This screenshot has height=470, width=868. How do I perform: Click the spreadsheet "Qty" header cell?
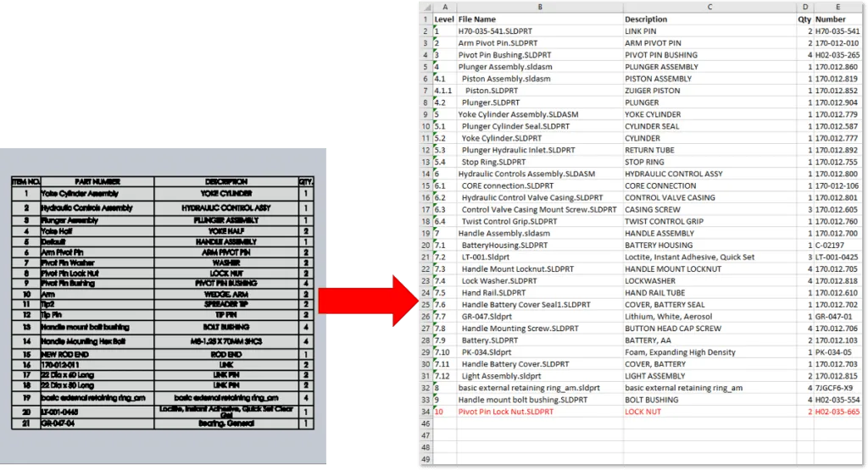tap(804, 19)
